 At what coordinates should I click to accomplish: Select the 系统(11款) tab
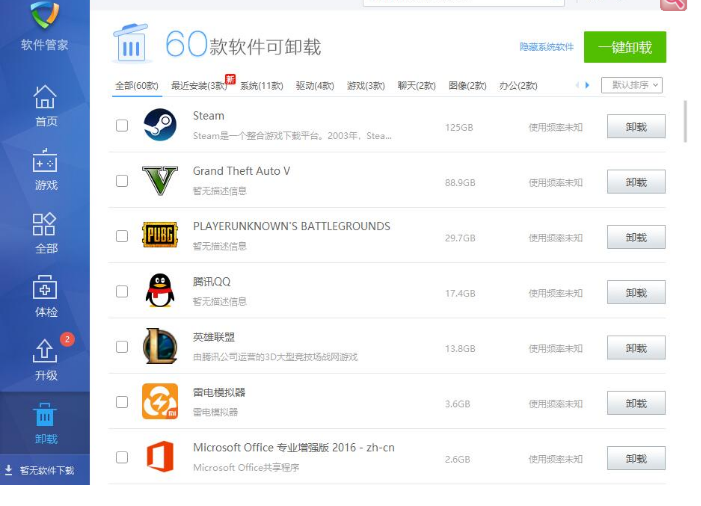(262, 85)
